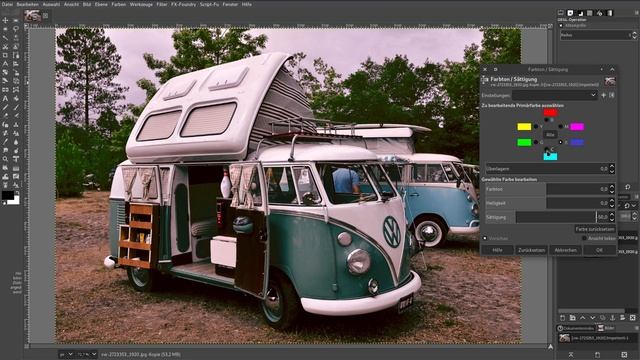This screenshot has height=360, width=640.
Task: Roll up the Farbton / Sättigung dialog arrow
Action: (x=612, y=69)
